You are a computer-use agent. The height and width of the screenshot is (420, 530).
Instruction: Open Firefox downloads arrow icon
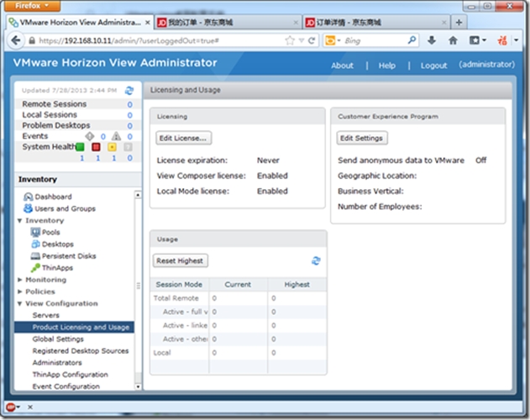(x=432, y=40)
